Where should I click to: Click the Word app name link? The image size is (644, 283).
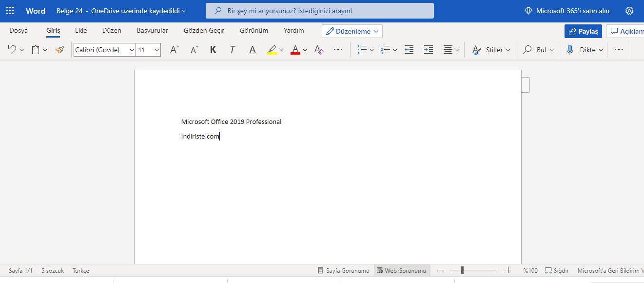[x=36, y=11]
